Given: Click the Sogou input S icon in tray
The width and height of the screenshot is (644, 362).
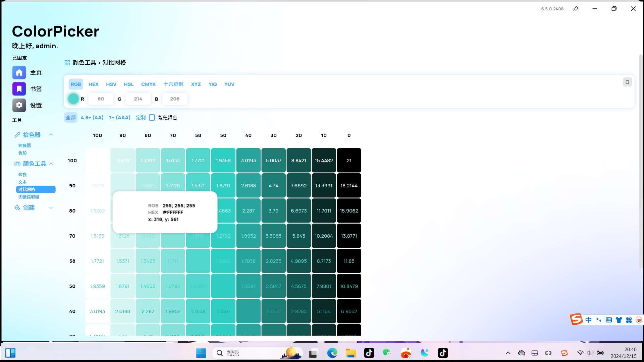Looking at the screenshot, I should pos(564,353).
